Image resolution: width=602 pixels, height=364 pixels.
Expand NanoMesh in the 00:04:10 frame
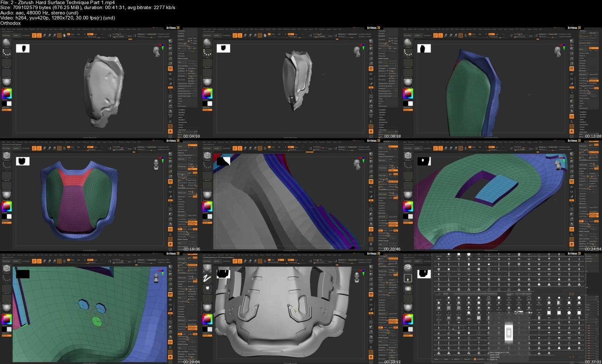coord(182,112)
